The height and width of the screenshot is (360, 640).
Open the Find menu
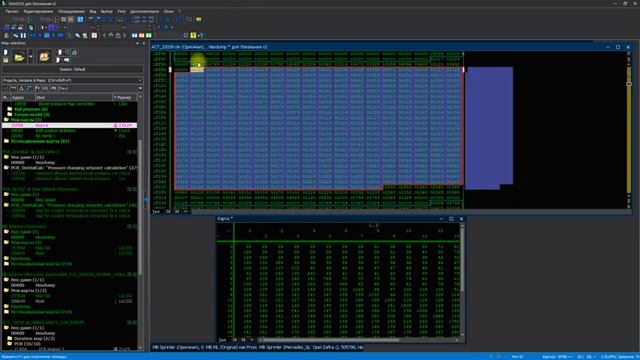tap(122, 11)
